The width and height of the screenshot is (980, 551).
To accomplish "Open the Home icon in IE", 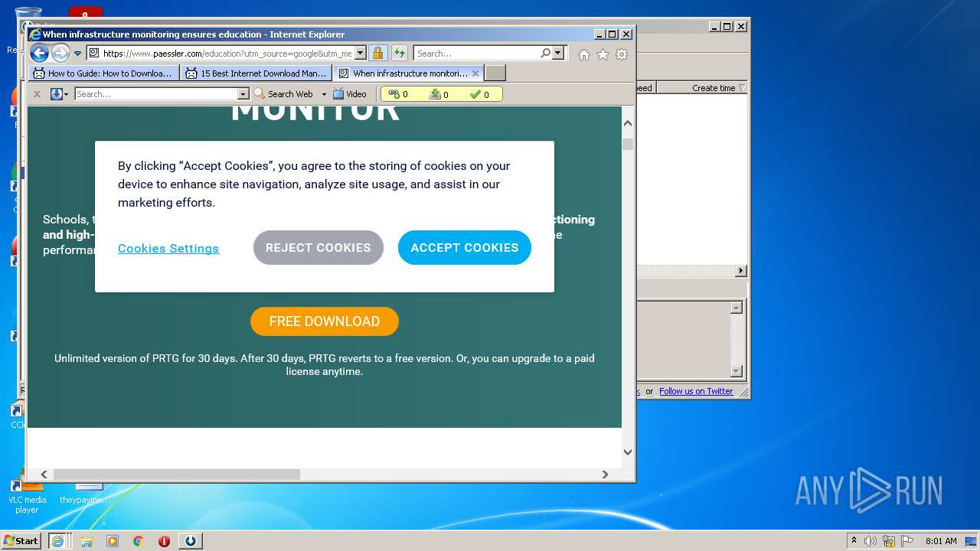I will point(584,54).
